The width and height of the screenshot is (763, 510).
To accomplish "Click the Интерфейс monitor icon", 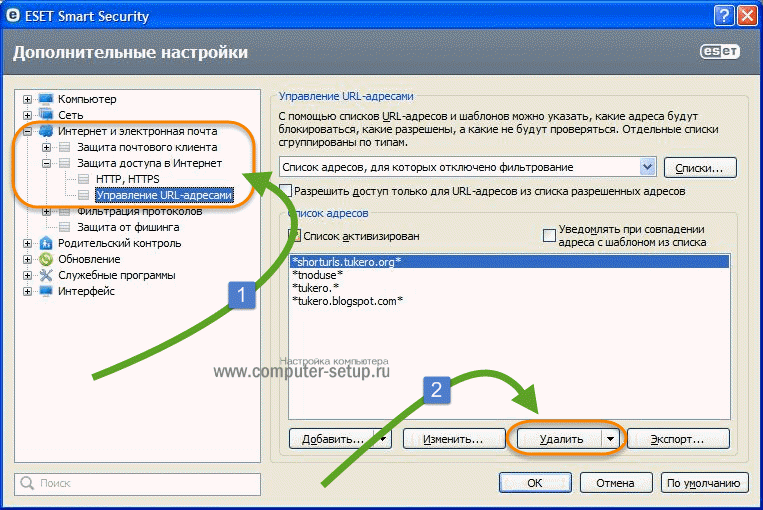I will tap(46, 291).
